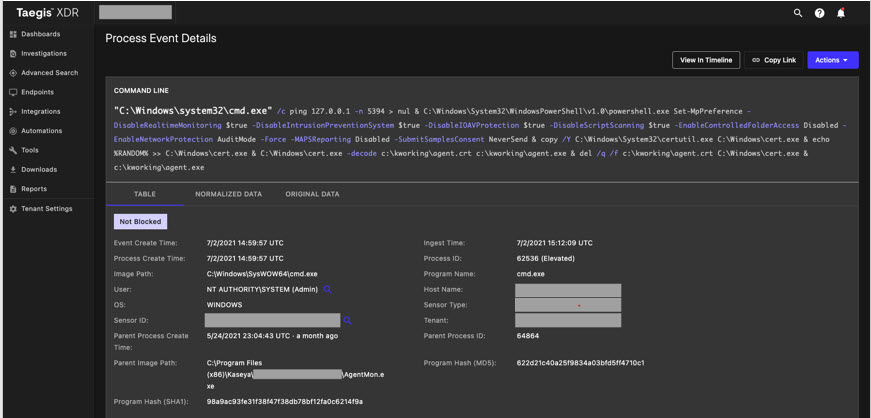Click the "C:\Windows\system32\cmd.exe" command text

(x=193, y=111)
